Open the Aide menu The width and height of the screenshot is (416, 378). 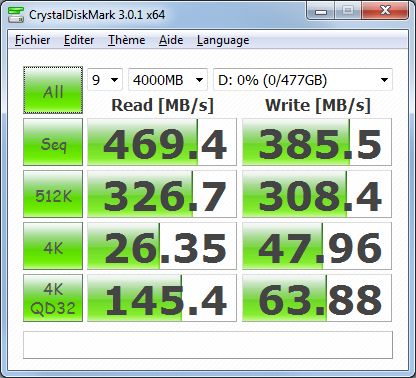pyautogui.click(x=171, y=40)
